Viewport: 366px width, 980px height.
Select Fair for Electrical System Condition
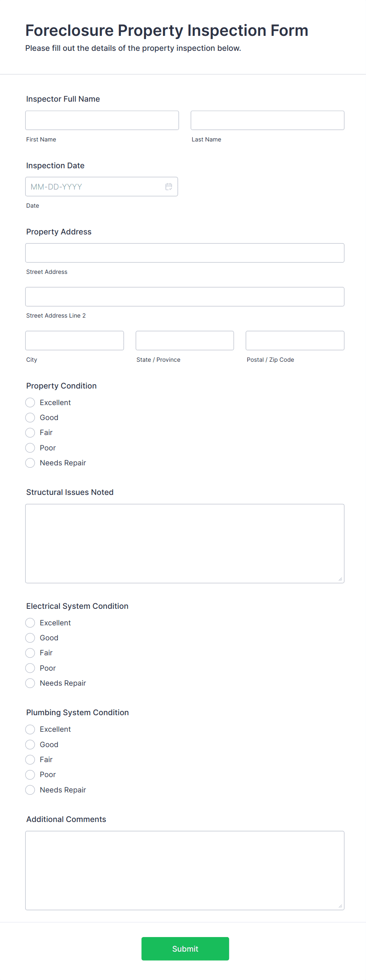coord(30,653)
